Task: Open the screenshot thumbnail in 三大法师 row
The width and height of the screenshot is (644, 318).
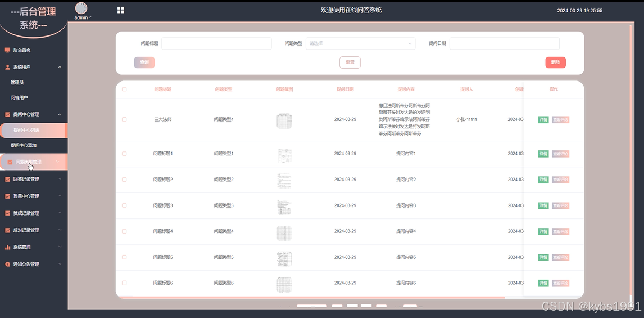Action: click(x=284, y=121)
